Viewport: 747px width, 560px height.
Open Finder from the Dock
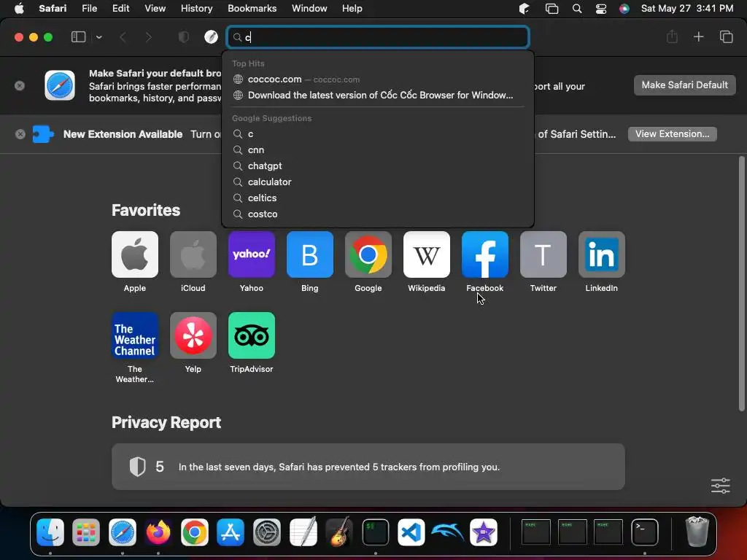coord(50,532)
